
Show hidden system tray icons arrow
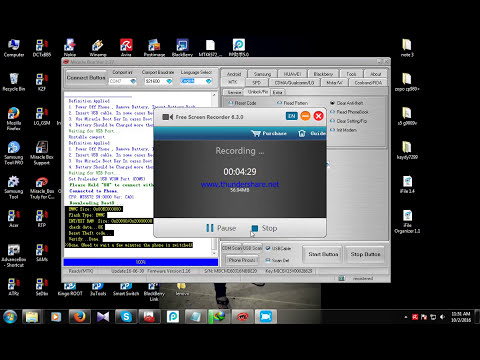(x=406, y=317)
